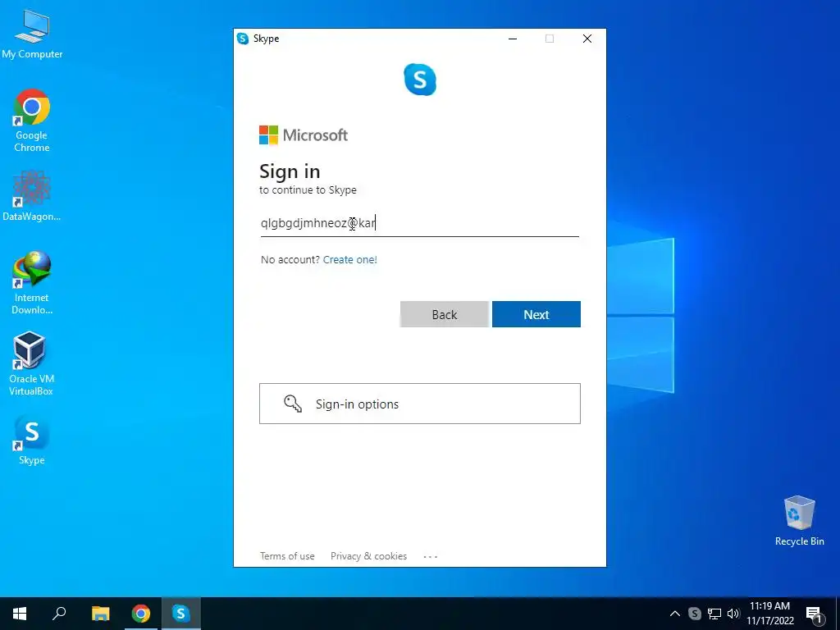
Task: Click the Next button
Action: click(536, 314)
